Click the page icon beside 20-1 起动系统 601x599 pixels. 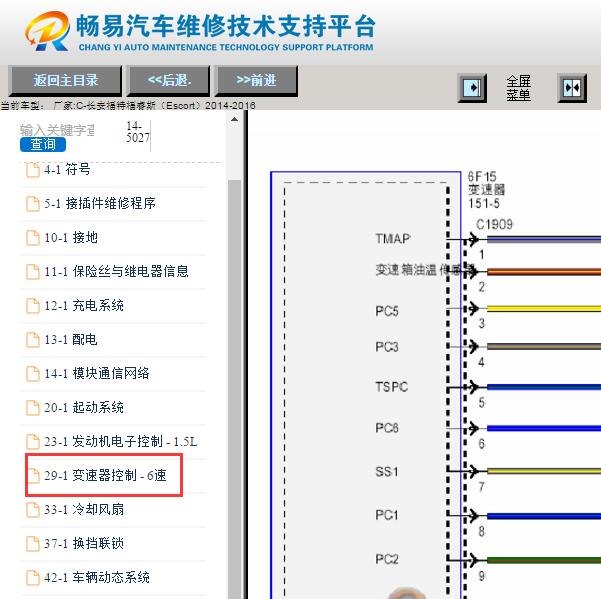33,408
